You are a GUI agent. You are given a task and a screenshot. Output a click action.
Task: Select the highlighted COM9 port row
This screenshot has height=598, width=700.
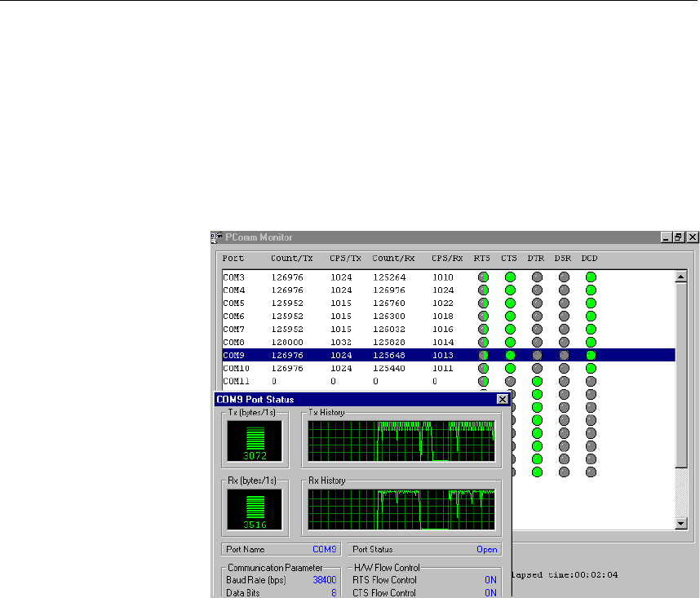tap(449, 355)
